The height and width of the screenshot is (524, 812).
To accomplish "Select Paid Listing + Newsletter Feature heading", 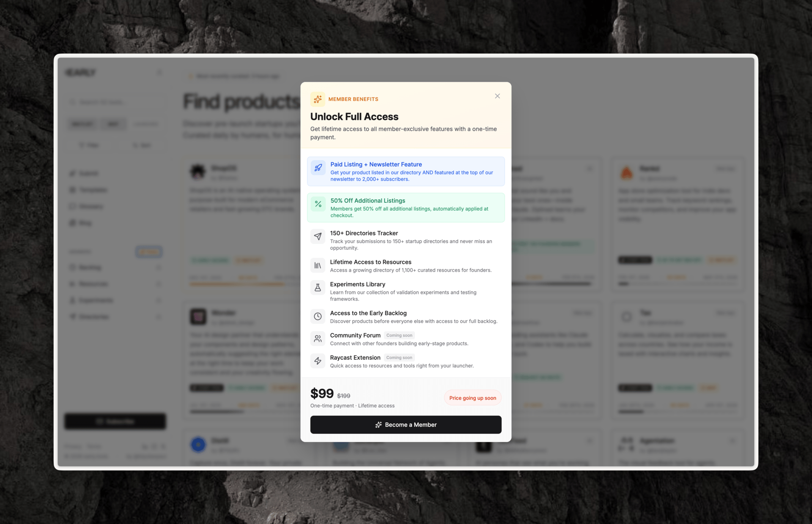I will coord(376,164).
